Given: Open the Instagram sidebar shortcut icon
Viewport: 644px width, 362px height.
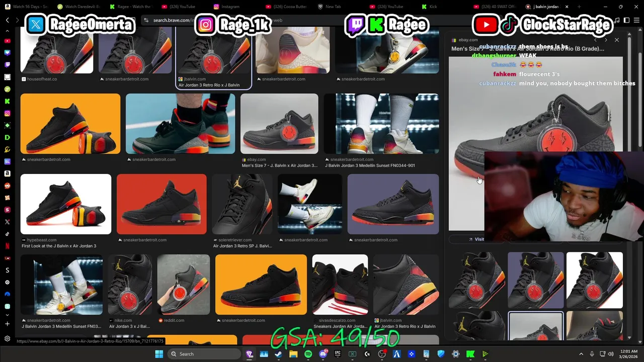Looking at the screenshot, I should (x=7, y=113).
